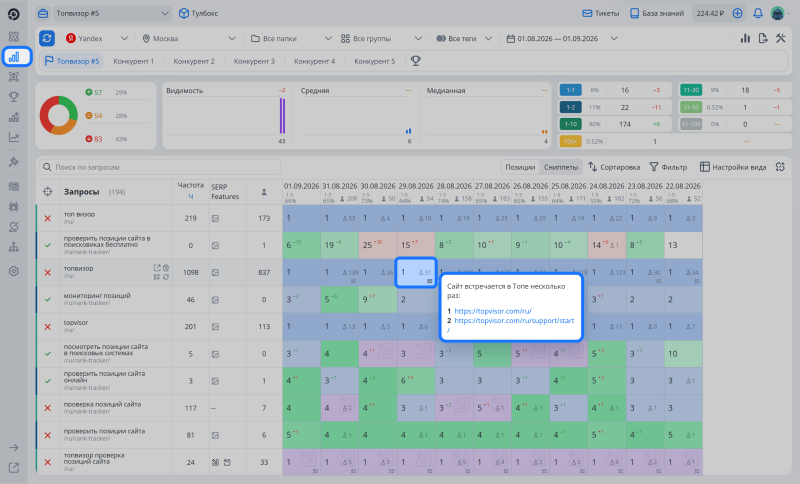Click the green 1-10 range badge
The width and height of the screenshot is (800, 484).
click(570, 124)
